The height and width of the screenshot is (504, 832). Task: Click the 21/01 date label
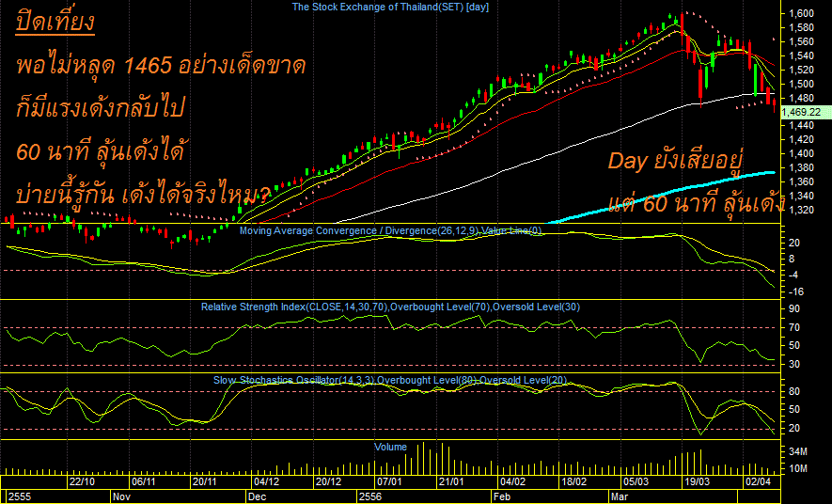coord(451,481)
